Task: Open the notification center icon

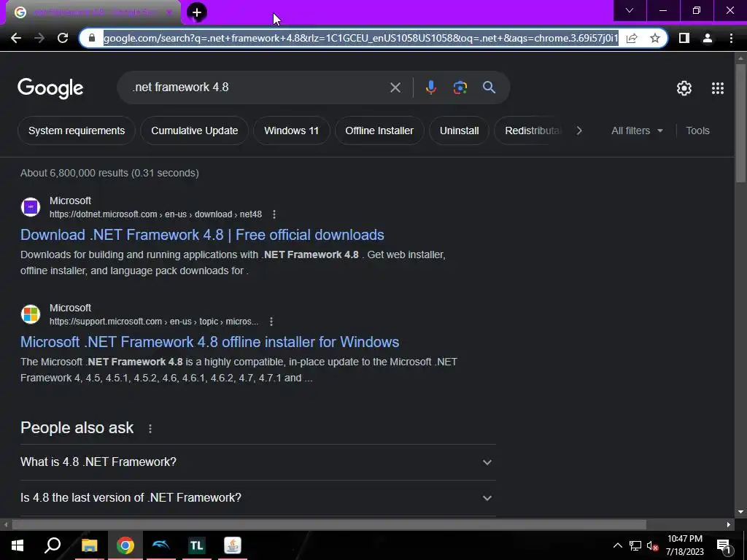Action: tap(724, 547)
